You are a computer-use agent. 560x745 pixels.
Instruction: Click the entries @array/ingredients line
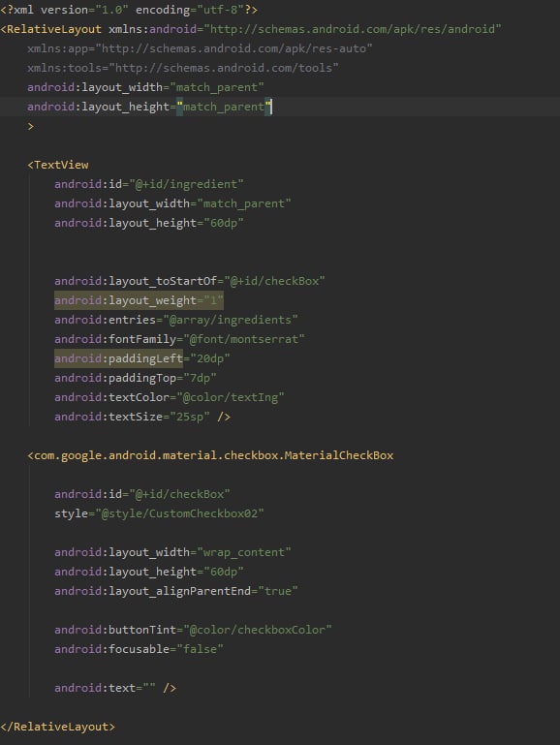(x=175, y=320)
